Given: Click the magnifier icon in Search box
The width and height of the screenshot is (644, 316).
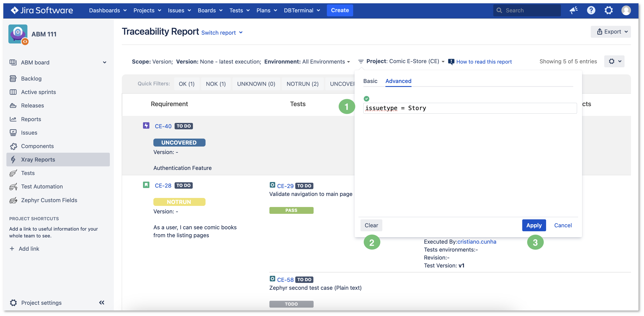Looking at the screenshot, I should tap(499, 10).
